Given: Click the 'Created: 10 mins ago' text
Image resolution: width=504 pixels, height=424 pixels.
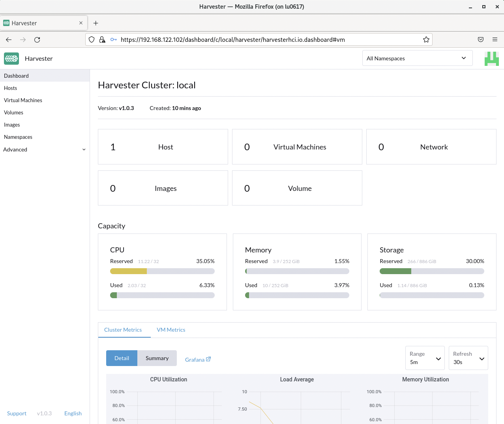Looking at the screenshot, I should (175, 108).
